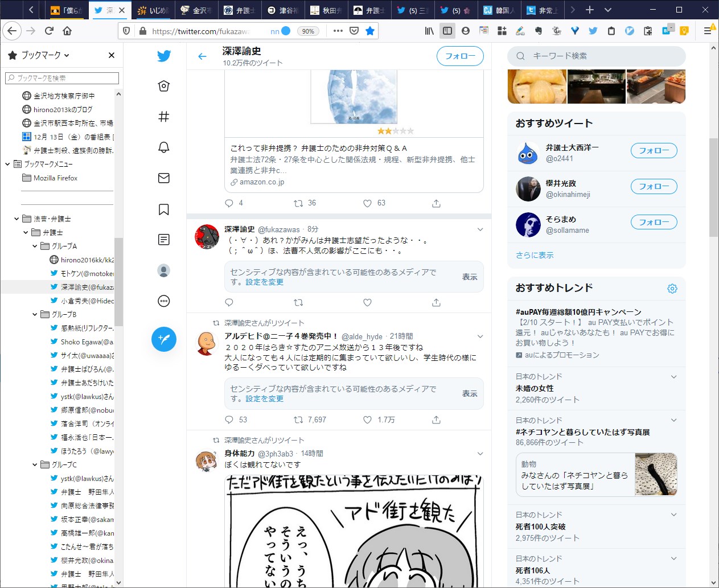The height and width of the screenshot is (588, 719).
Task: Switch to the 津谷 browser tab
Action: pyautogui.click(x=284, y=10)
